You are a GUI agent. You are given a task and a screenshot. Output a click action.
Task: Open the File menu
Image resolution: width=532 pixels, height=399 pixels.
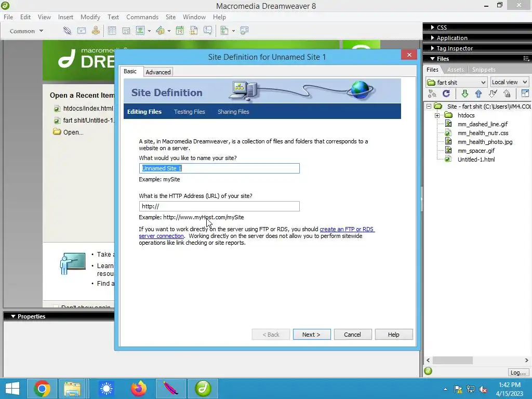(x=8, y=17)
